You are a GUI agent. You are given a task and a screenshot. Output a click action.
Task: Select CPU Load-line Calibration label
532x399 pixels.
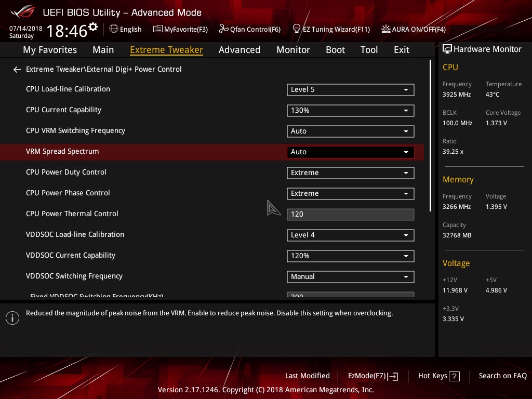[x=68, y=89]
